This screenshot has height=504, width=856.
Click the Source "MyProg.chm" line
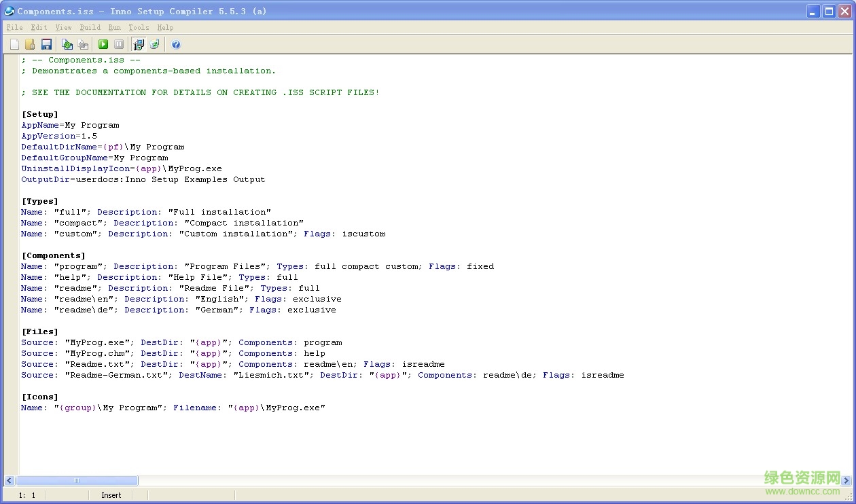click(173, 353)
